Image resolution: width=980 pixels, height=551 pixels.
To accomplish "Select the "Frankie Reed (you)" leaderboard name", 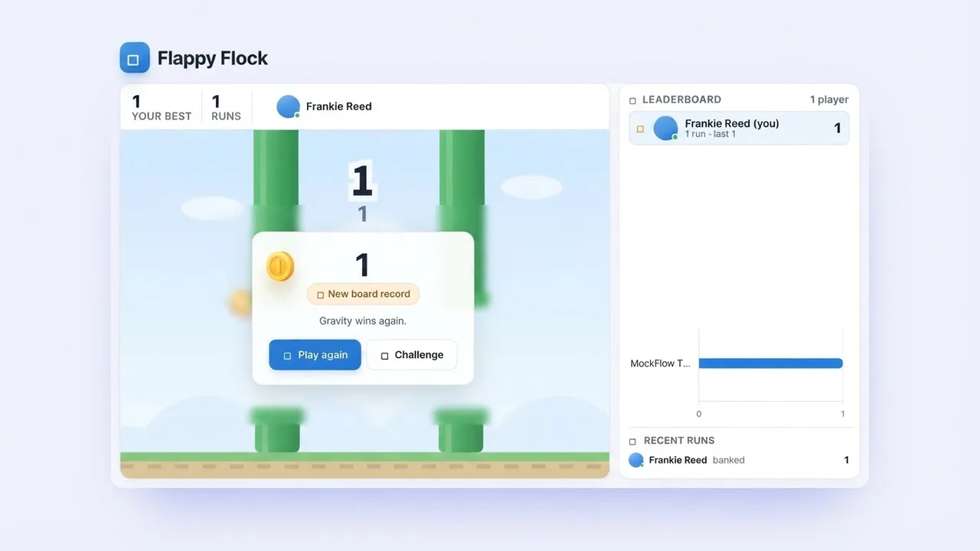I will pos(732,123).
